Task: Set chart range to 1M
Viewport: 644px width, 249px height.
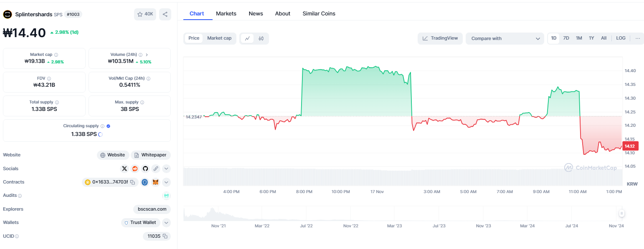Action: pyautogui.click(x=579, y=38)
